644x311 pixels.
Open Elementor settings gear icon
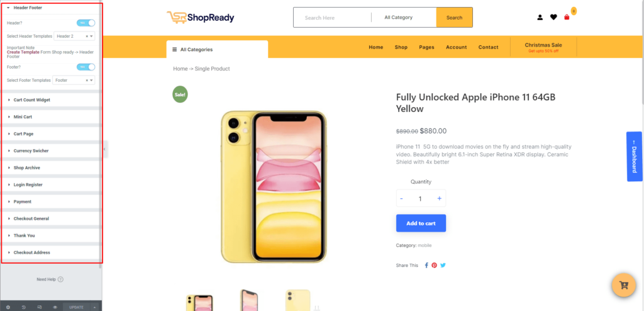click(8, 307)
